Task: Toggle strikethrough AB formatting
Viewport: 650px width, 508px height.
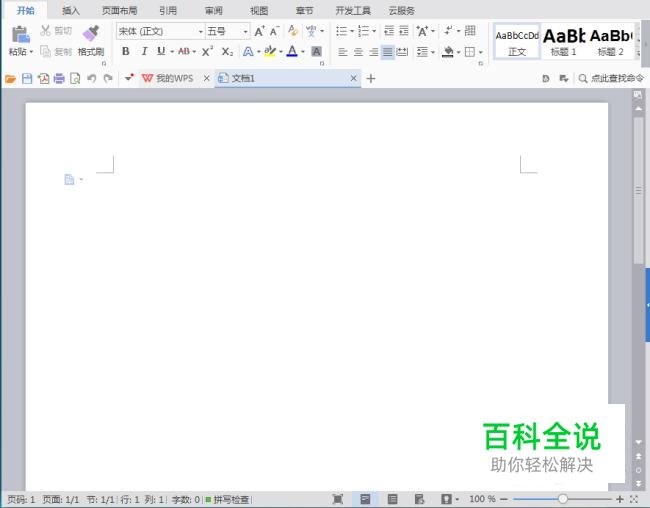Action: pyautogui.click(x=184, y=51)
